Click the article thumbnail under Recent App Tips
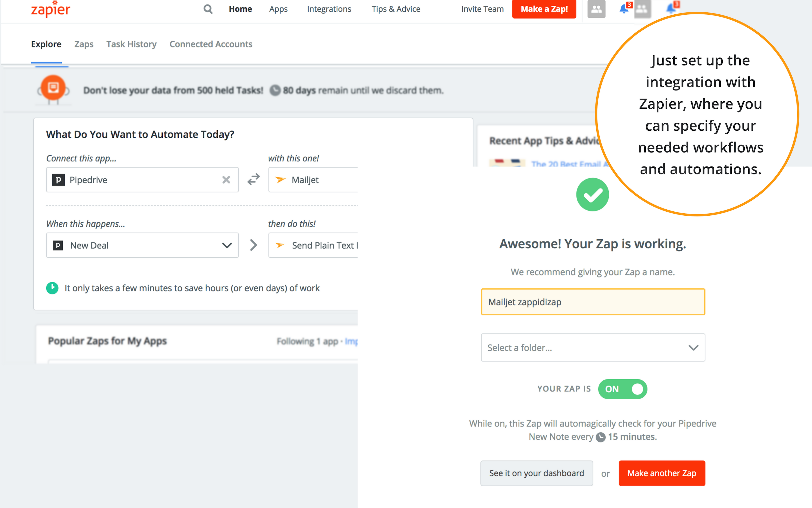Viewport: 812px width, 508px height. click(x=507, y=163)
